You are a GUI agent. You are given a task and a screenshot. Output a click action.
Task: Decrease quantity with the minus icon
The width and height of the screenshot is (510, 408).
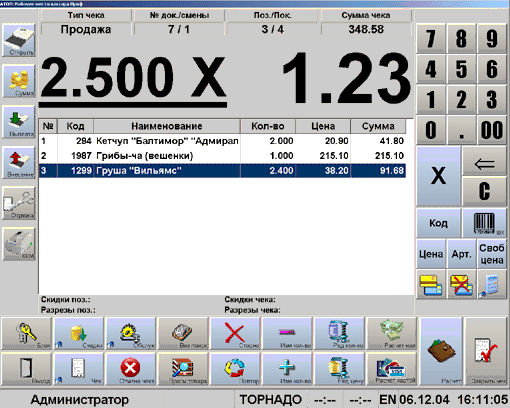(287, 333)
